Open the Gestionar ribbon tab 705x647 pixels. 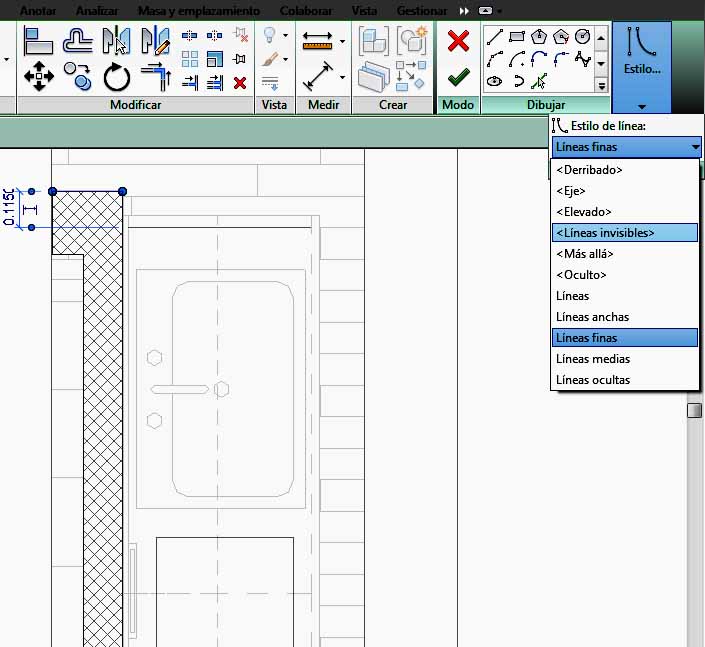click(x=421, y=10)
